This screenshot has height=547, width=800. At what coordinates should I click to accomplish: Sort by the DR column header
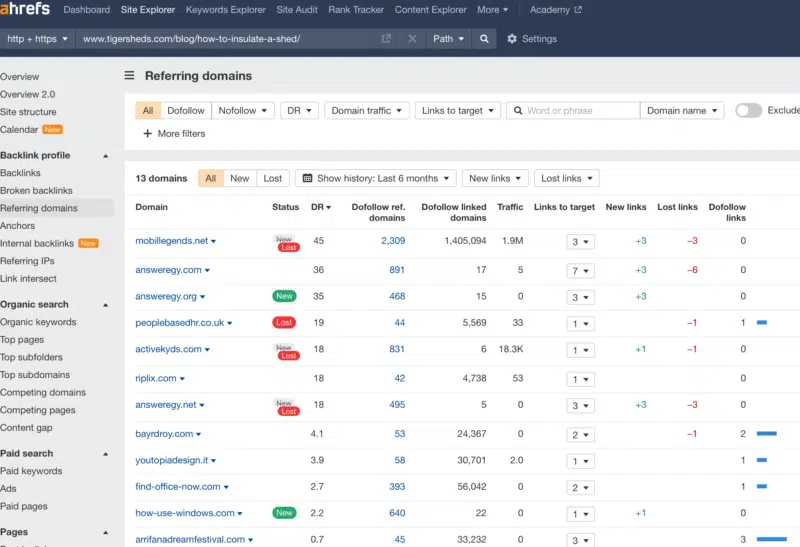[321, 207]
